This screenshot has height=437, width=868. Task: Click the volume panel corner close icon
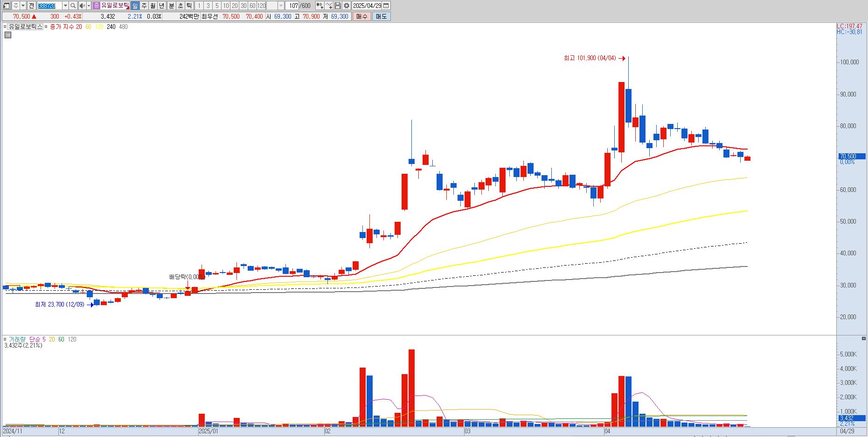tap(864, 338)
